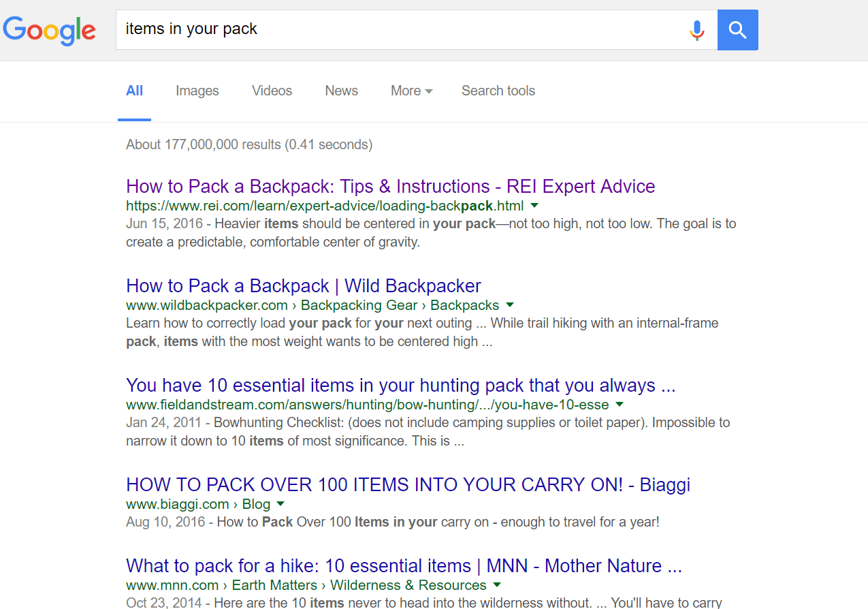
Task: Click the 'Aug 10, 2016' Biaggi snippet text
Action: [x=393, y=522]
